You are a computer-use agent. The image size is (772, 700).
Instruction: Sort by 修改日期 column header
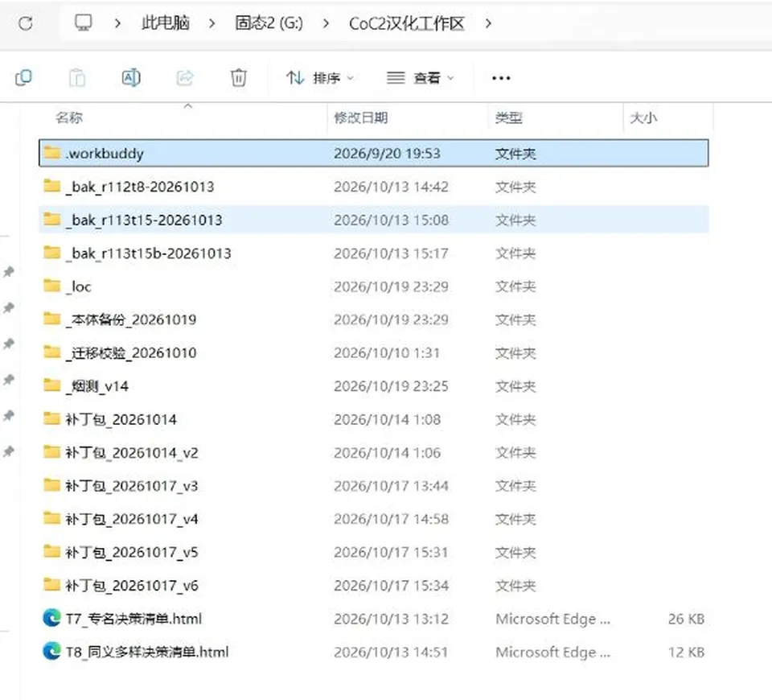(x=361, y=117)
